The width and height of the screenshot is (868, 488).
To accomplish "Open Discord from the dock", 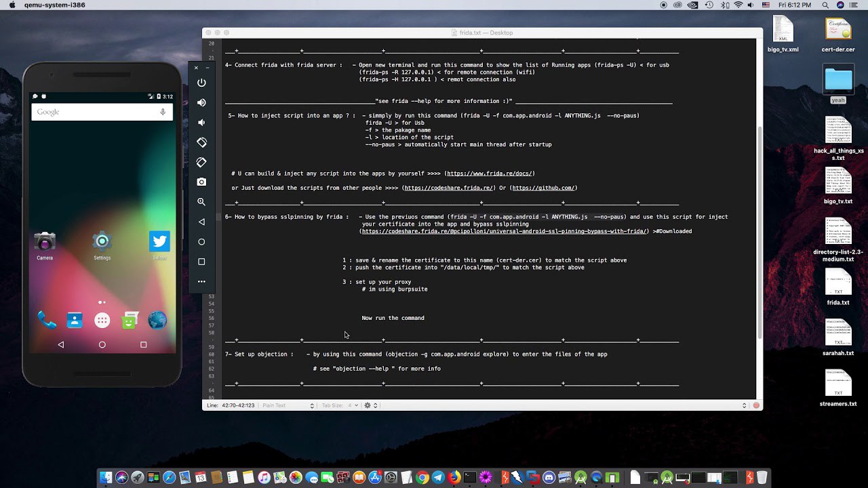I will click(549, 478).
